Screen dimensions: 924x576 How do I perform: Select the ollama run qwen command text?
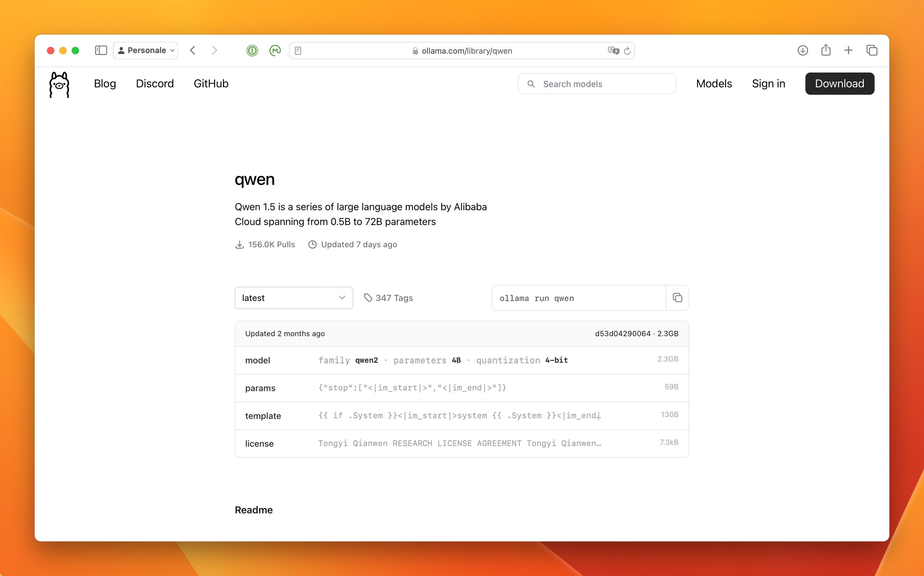click(537, 298)
